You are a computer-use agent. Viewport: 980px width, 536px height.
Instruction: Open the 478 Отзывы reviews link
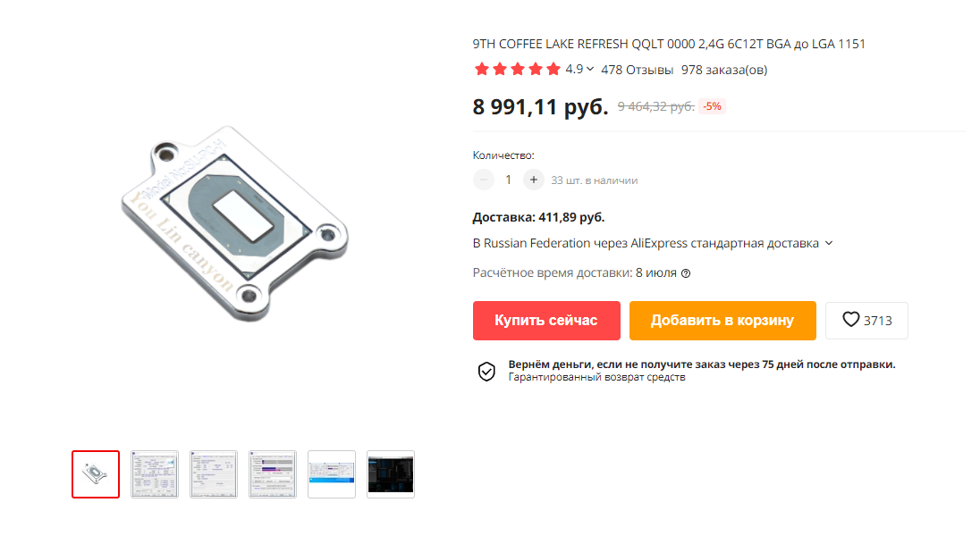coord(637,70)
